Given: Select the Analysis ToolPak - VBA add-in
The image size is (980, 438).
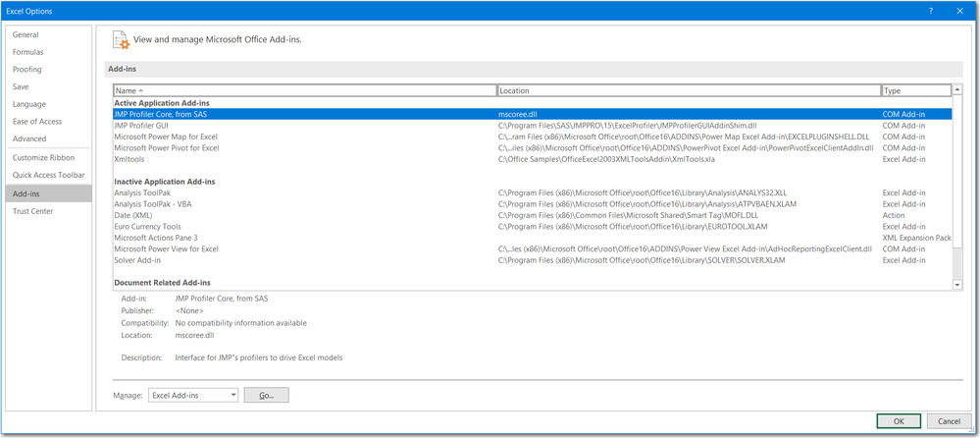Looking at the screenshot, I should 533,204.
